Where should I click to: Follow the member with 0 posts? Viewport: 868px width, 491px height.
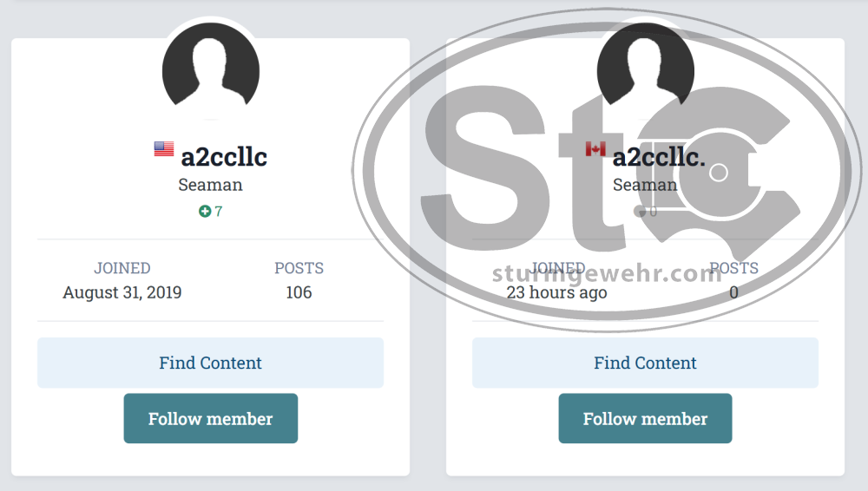[x=645, y=418]
